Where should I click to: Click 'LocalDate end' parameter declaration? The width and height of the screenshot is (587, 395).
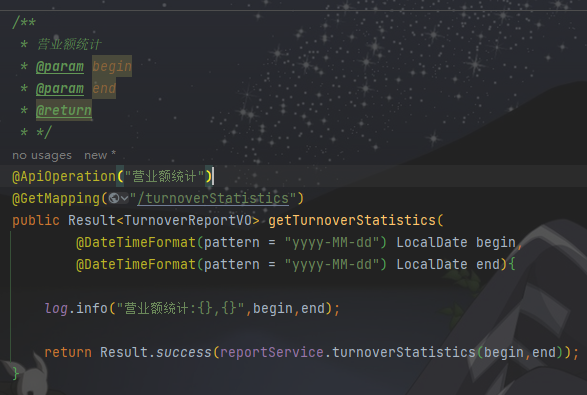(448, 265)
